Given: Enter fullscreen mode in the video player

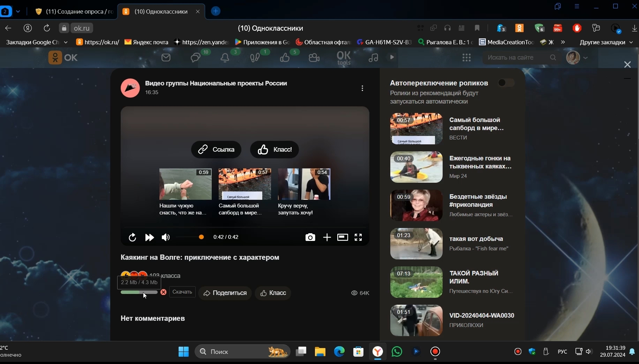Looking at the screenshot, I should click(x=358, y=237).
